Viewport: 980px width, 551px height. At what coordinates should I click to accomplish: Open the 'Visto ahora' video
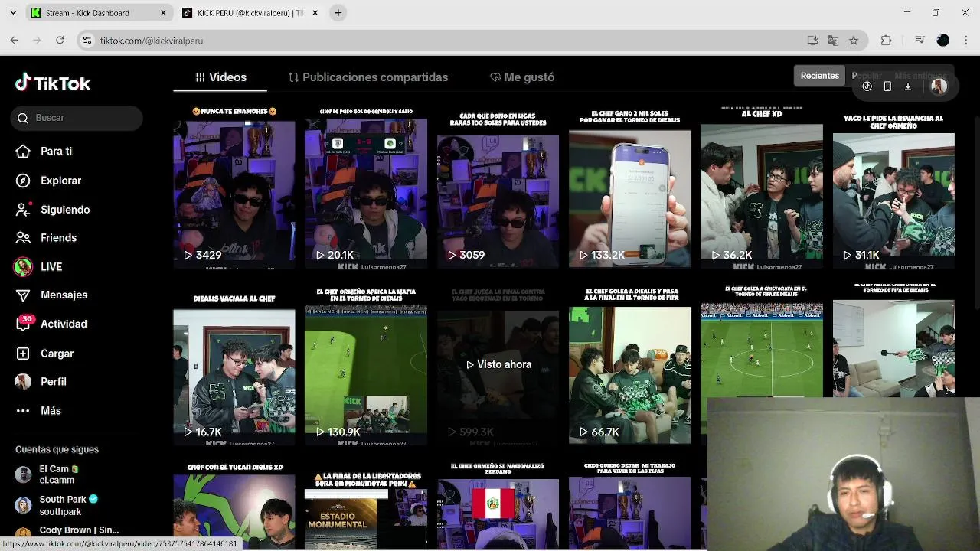coord(498,366)
